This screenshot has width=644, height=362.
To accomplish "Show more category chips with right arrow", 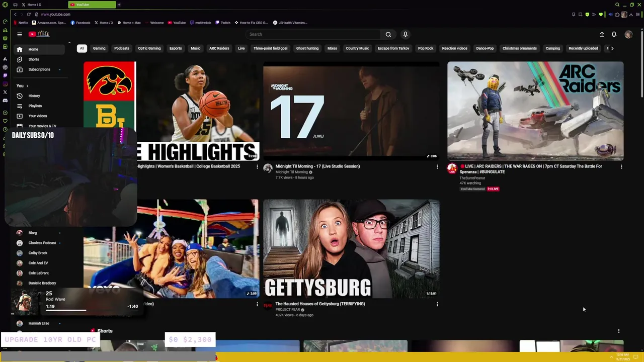I will click(x=612, y=48).
